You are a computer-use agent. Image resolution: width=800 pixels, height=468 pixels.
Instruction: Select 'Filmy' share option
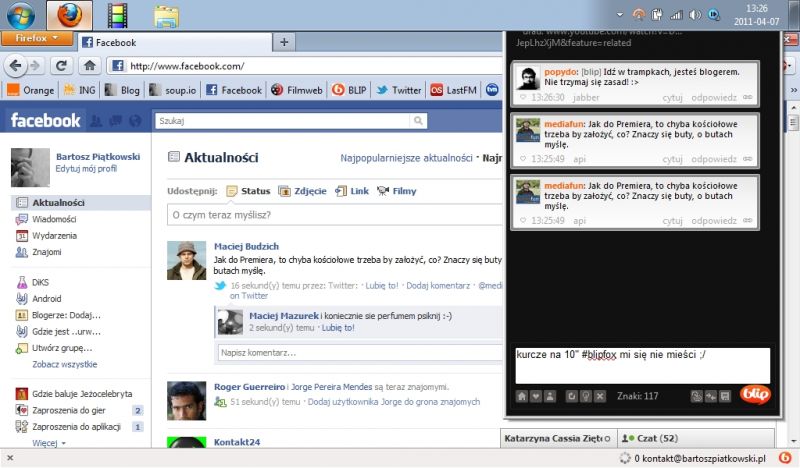click(x=397, y=191)
